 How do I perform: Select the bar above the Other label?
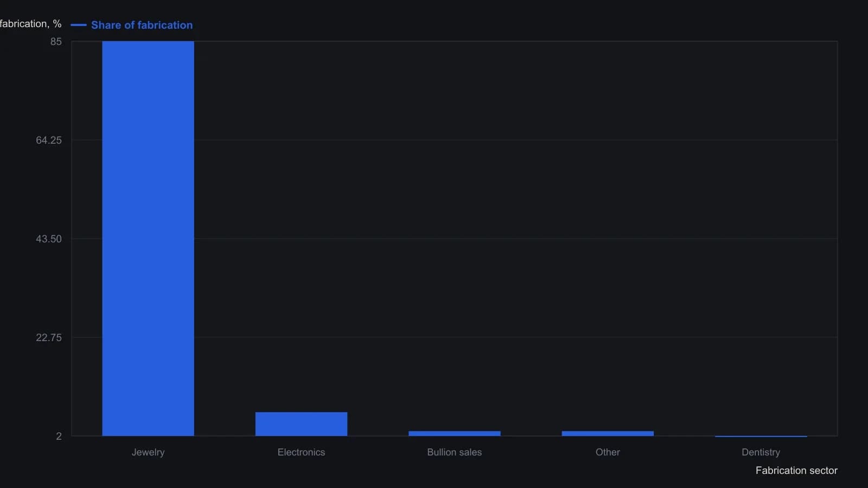(608, 433)
